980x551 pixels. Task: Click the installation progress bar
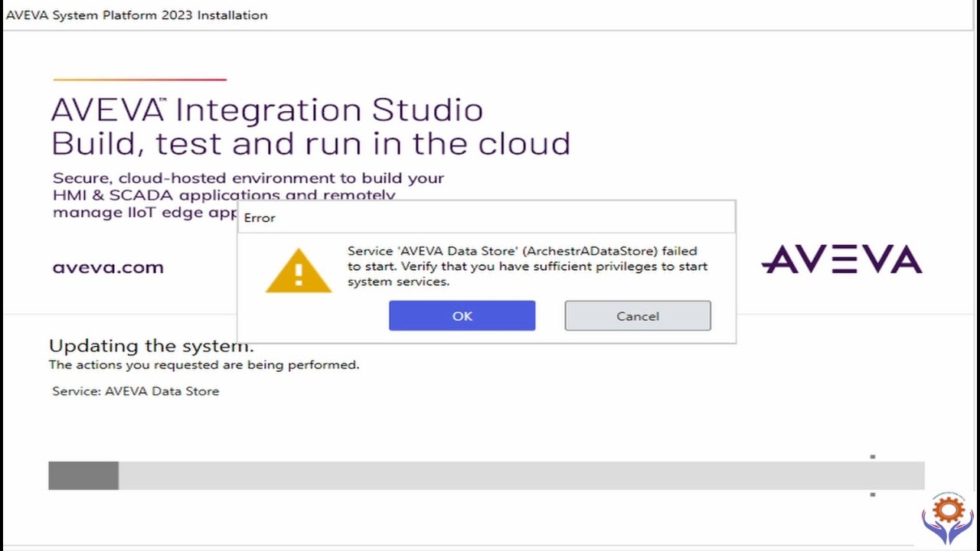486,475
